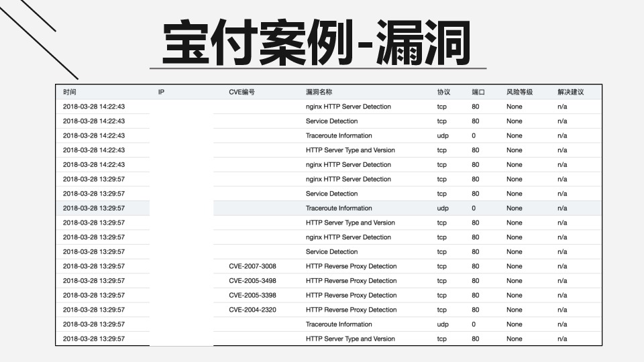Image resolution: width=644 pixels, height=362 pixels.
Task: Select the CVE编号 column header
Action: pyautogui.click(x=241, y=92)
